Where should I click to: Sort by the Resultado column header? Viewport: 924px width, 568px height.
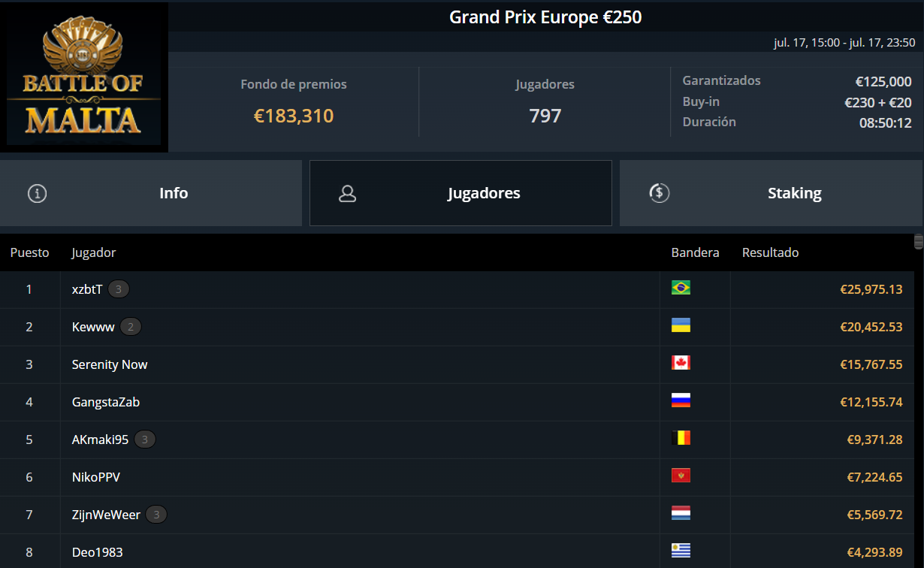click(771, 252)
